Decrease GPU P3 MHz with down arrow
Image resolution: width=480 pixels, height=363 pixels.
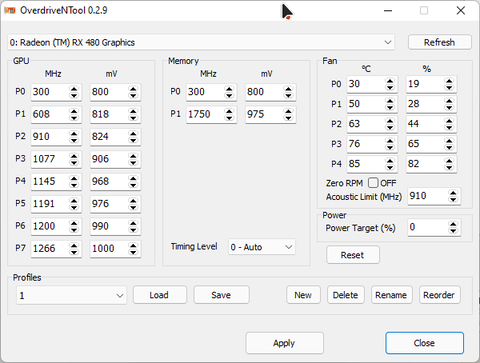pos(74,162)
